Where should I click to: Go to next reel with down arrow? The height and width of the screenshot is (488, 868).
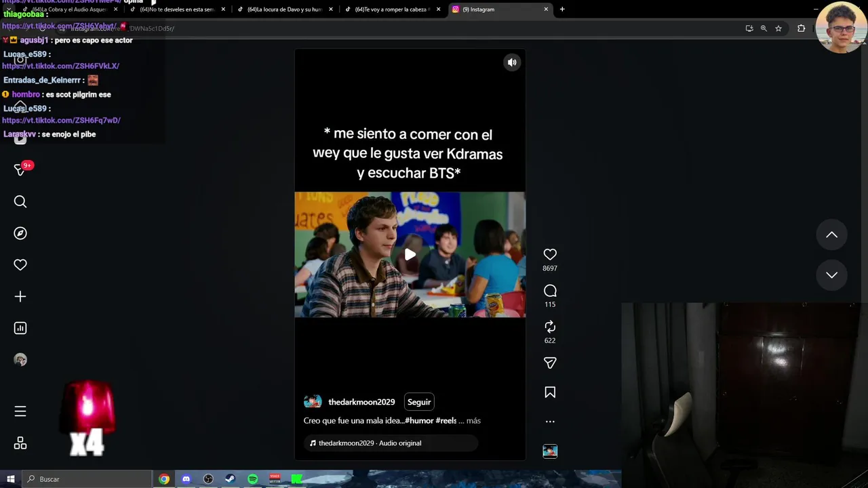pos(831,275)
